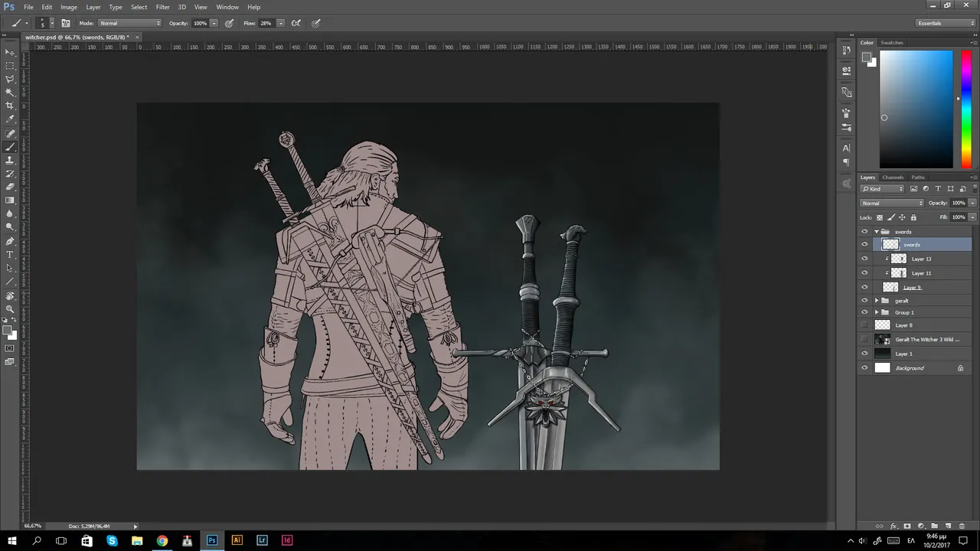Enable airbrush-style build-up icon

(x=296, y=23)
